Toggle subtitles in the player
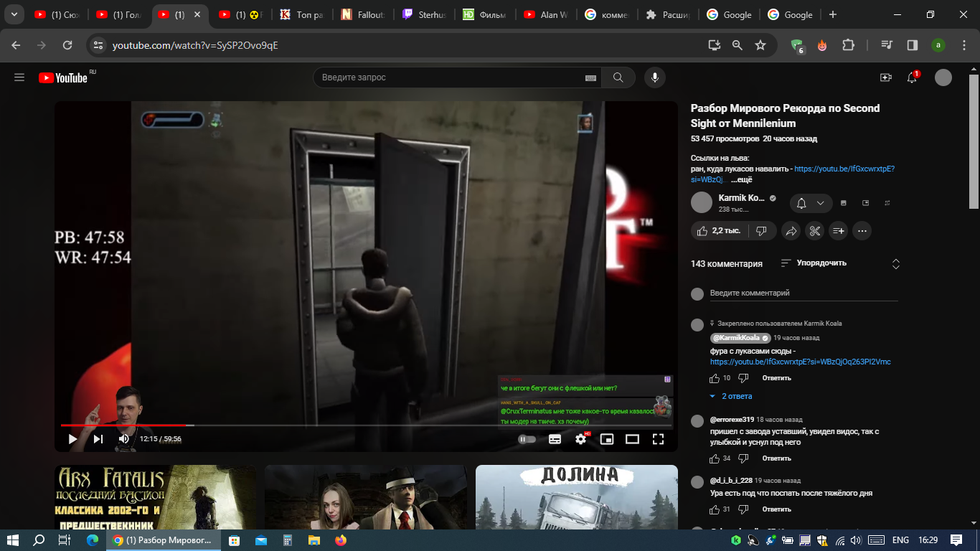The width and height of the screenshot is (980, 551). tap(555, 439)
